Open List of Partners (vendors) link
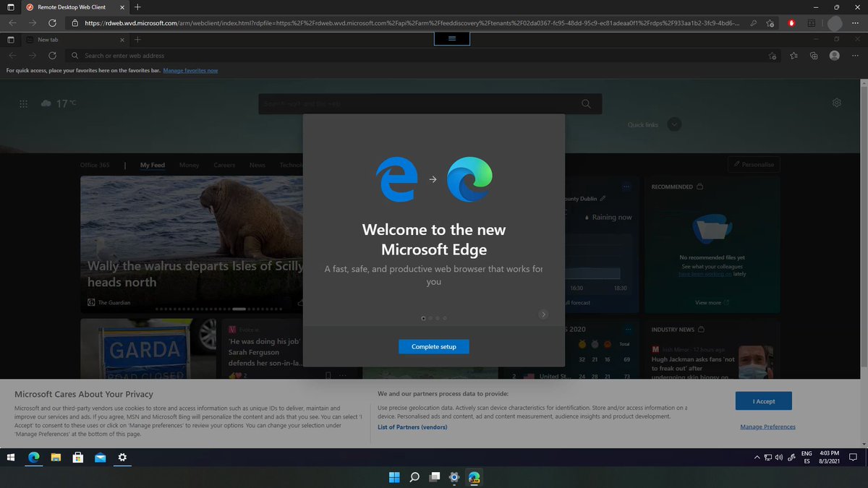Viewport: 868px width, 488px height. point(412,427)
